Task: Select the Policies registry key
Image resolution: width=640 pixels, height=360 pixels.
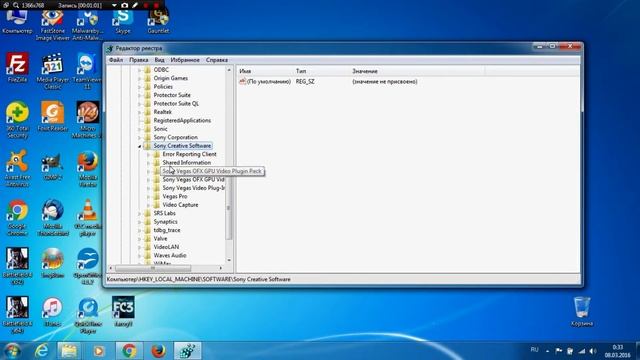Action: click(163, 87)
